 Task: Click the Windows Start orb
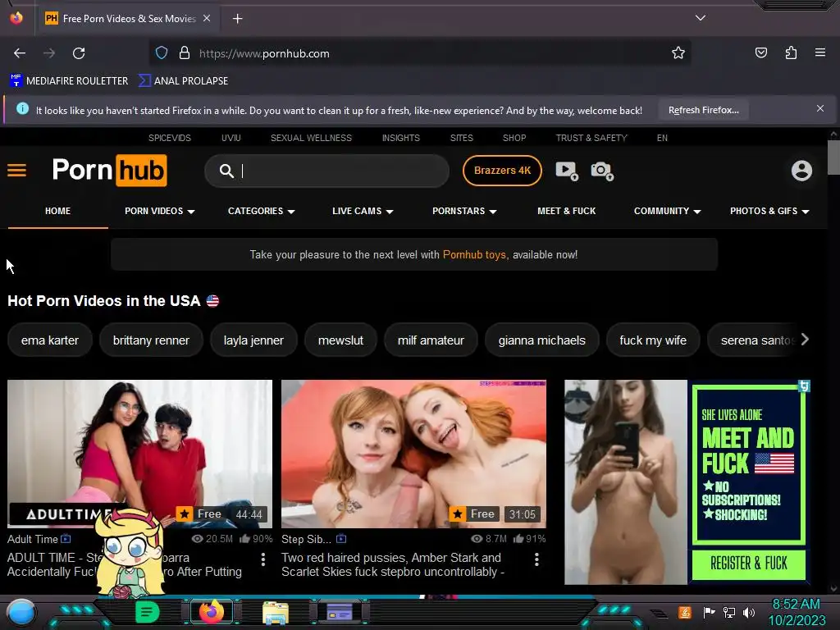21,612
